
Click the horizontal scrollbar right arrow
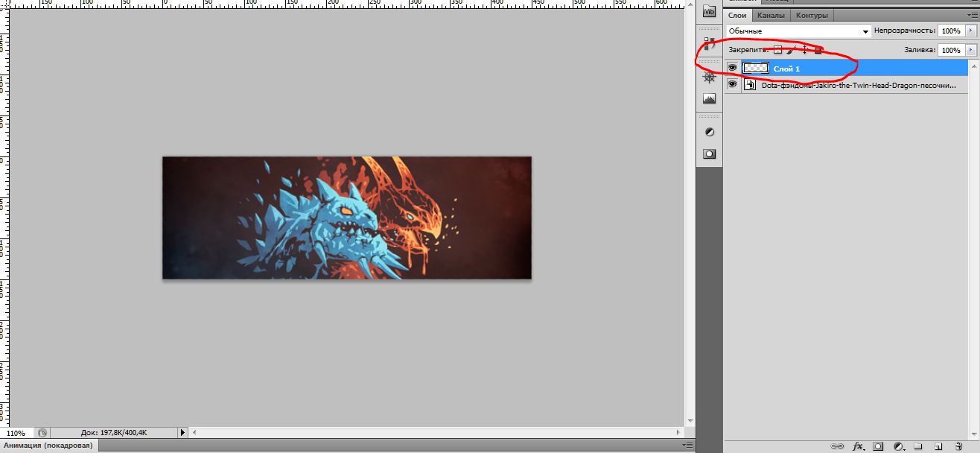[x=678, y=432]
